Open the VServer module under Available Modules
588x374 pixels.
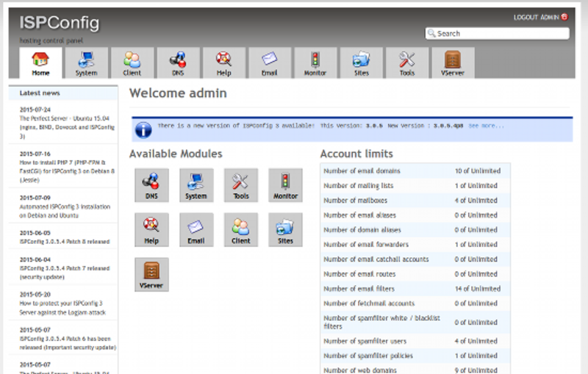[151, 274]
